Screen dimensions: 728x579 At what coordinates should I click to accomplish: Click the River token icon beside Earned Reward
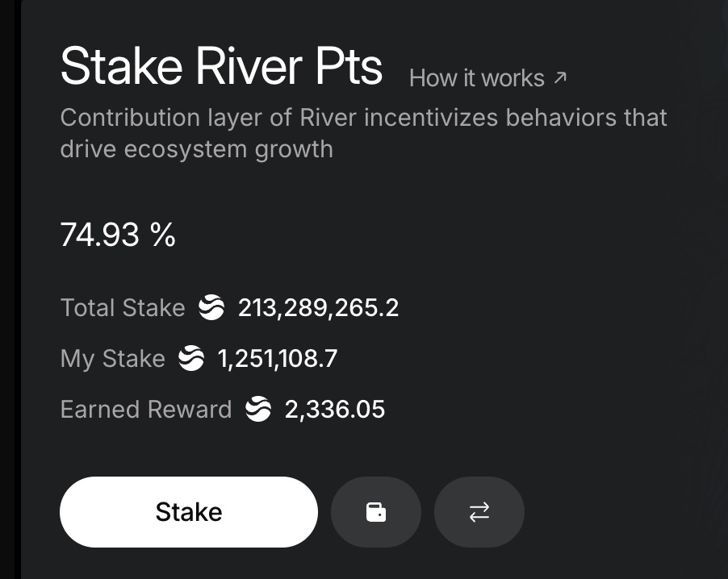[258, 409]
